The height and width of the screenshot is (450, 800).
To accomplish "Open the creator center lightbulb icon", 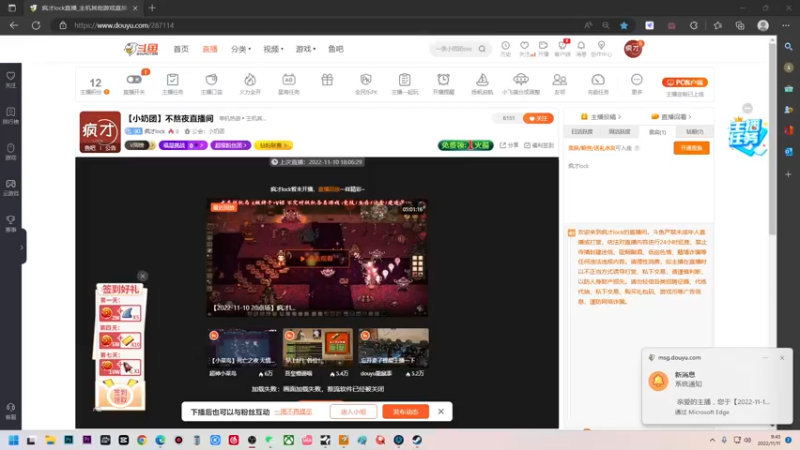I will click(x=601, y=46).
